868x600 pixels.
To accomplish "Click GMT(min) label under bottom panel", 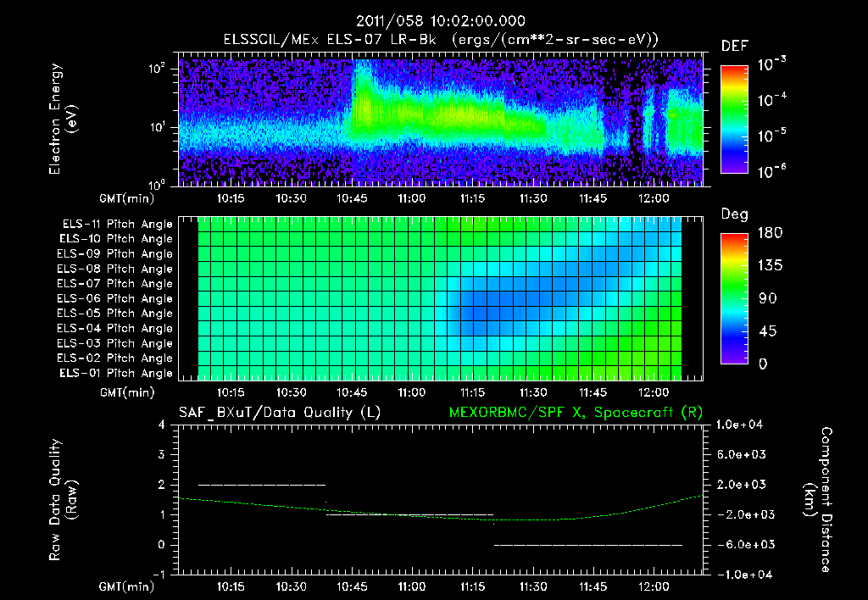I will click(x=127, y=587).
